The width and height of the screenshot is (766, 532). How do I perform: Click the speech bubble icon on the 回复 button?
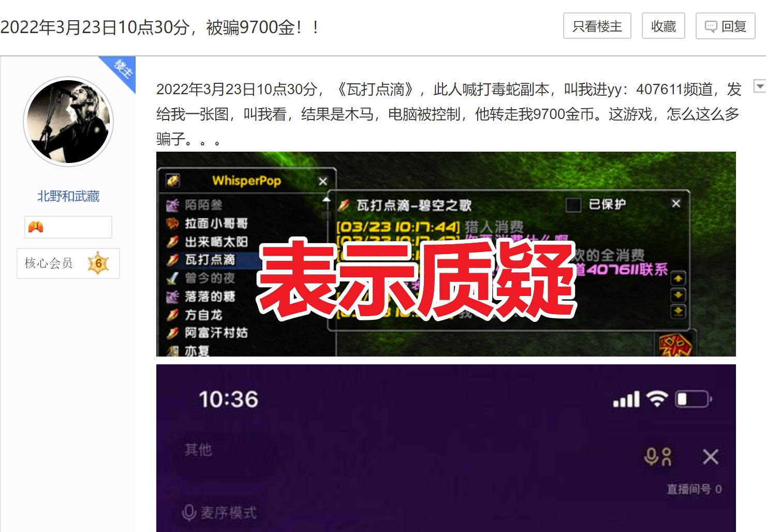711,26
